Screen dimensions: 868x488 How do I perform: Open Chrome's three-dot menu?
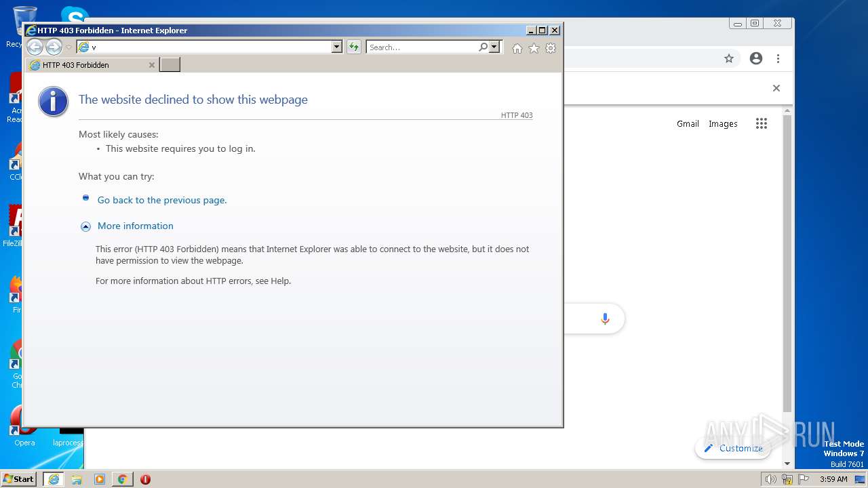pyautogui.click(x=778, y=58)
